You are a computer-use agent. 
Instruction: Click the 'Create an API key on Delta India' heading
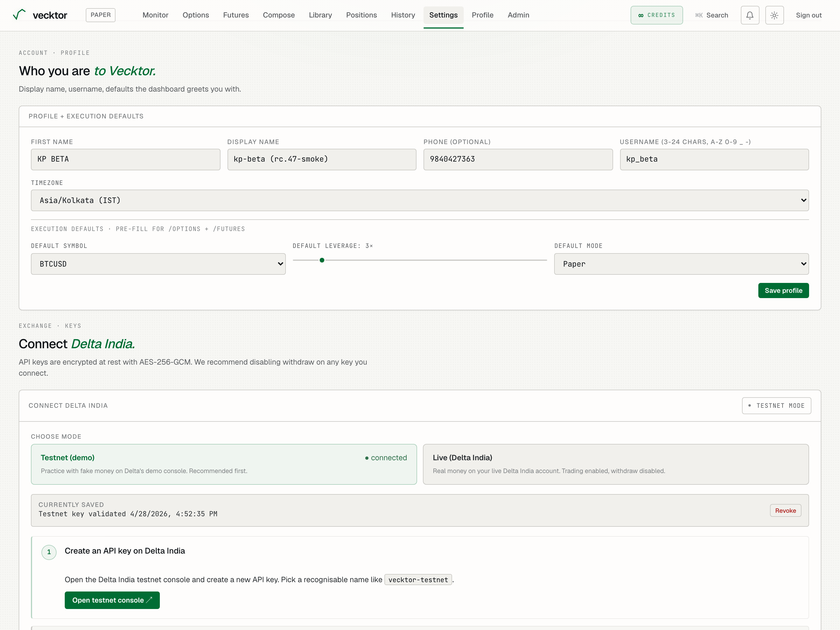(125, 551)
